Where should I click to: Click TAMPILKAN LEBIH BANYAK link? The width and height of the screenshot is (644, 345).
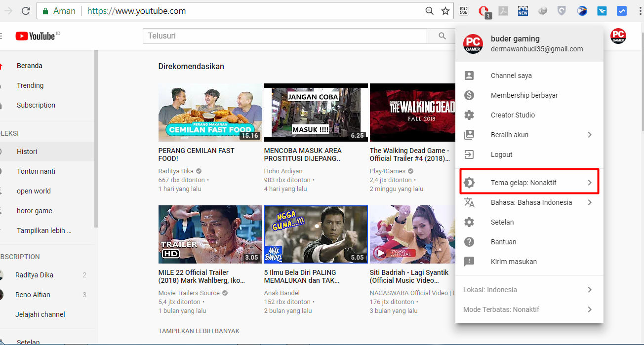199,331
